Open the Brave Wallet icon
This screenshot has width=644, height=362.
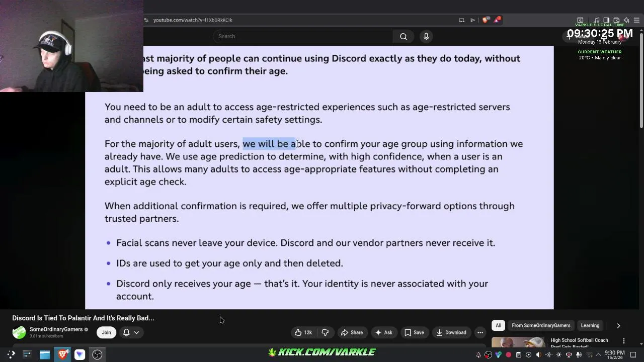616,20
